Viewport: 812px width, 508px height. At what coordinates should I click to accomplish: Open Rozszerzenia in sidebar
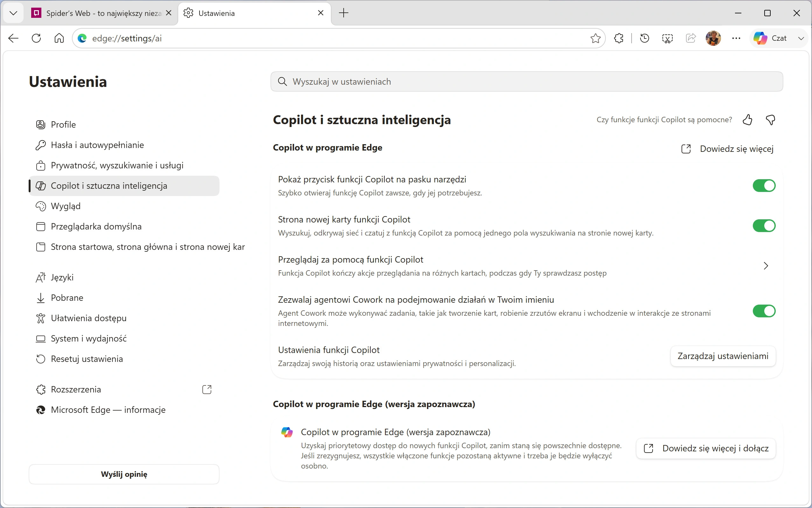click(123, 390)
